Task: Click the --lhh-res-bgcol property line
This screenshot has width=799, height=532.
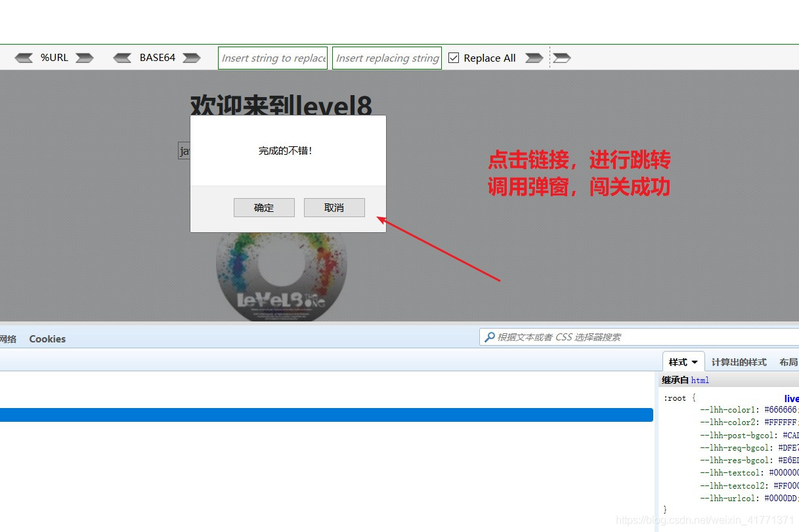Action: pos(749,460)
